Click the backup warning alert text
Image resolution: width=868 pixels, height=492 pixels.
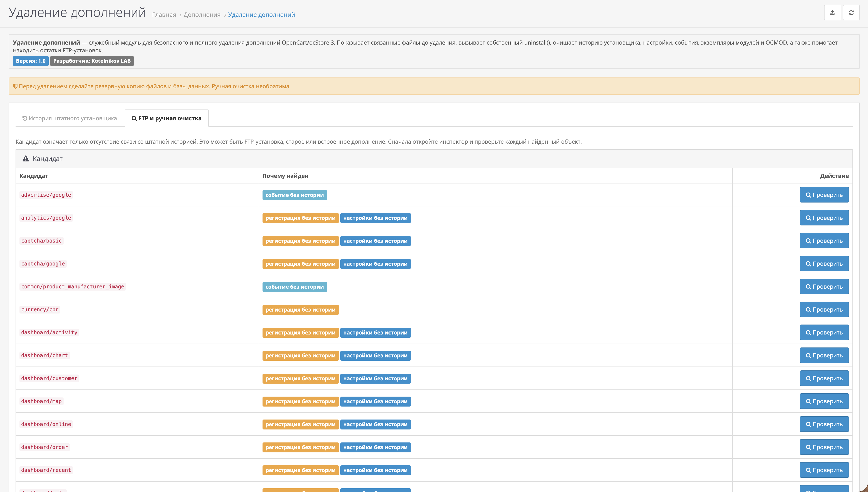tap(155, 86)
